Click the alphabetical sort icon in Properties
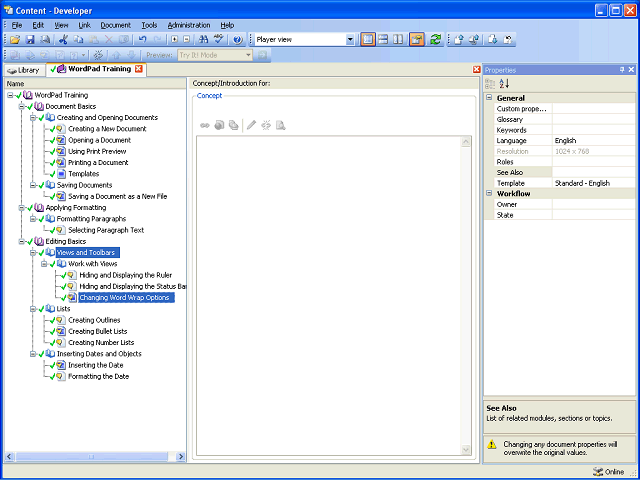 click(504, 84)
